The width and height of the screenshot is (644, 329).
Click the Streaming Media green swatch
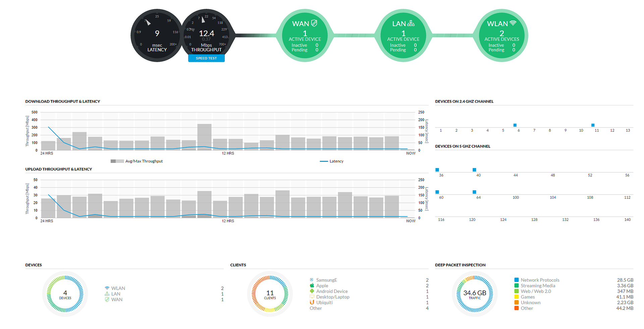(517, 285)
